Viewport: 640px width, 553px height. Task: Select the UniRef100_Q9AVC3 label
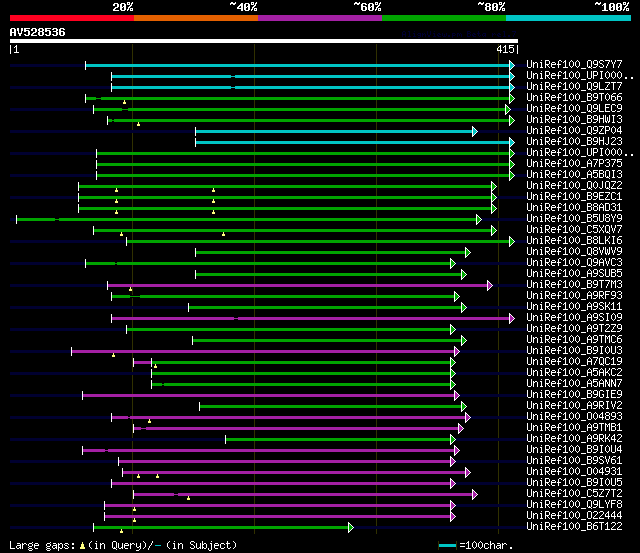pyautogui.click(x=574, y=263)
